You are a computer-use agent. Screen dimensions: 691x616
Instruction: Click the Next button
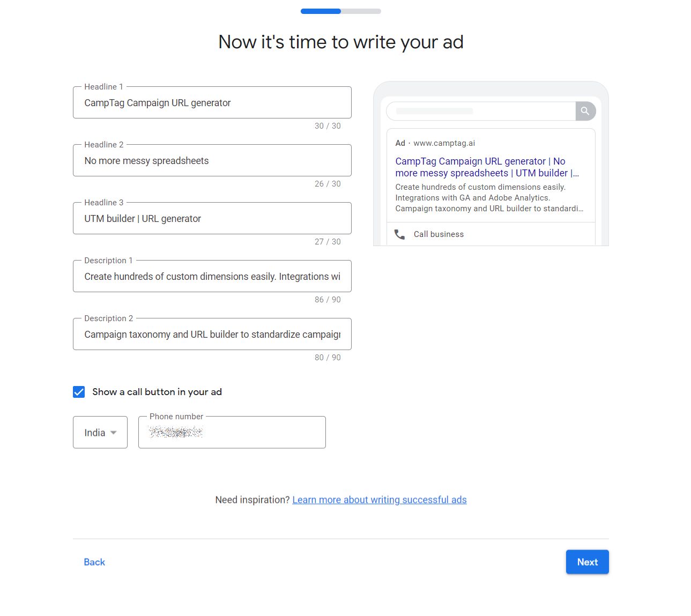pos(587,562)
